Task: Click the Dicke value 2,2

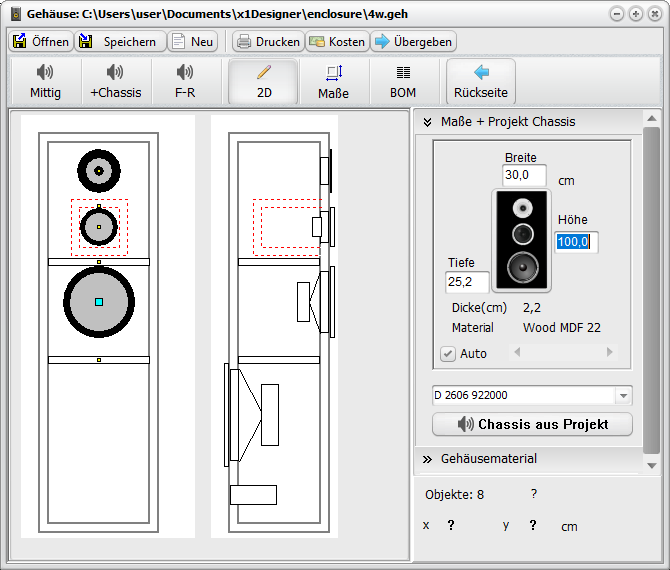Action: pyautogui.click(x=532, y=308)
